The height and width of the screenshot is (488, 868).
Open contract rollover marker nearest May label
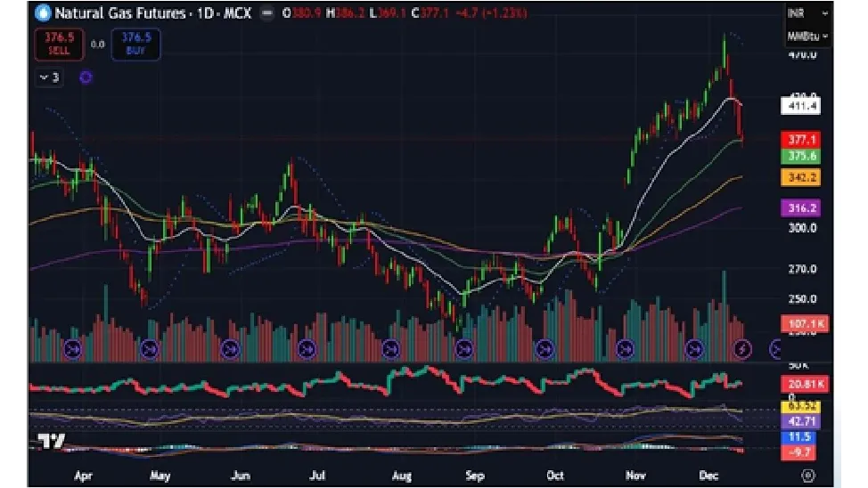(149, 348)
